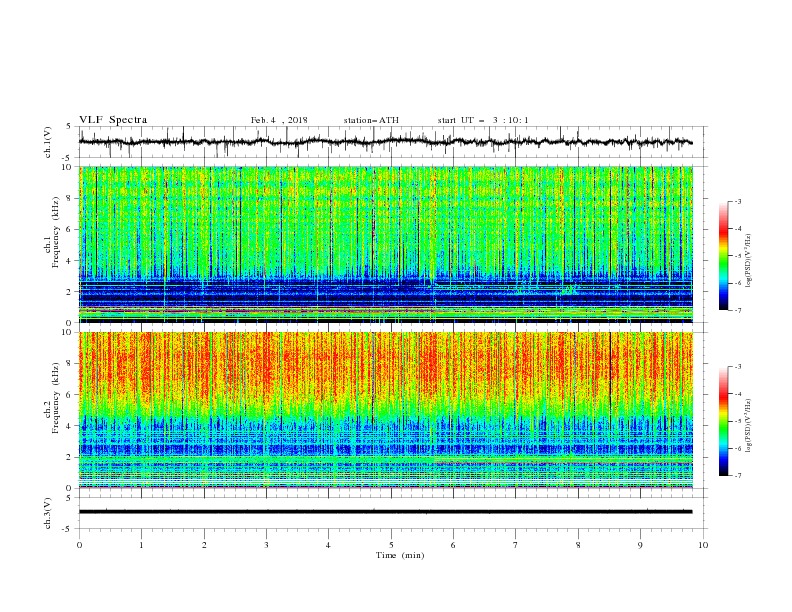
Task: Click the "Time (min)" x-axis label
Action: tap(400, 555)
